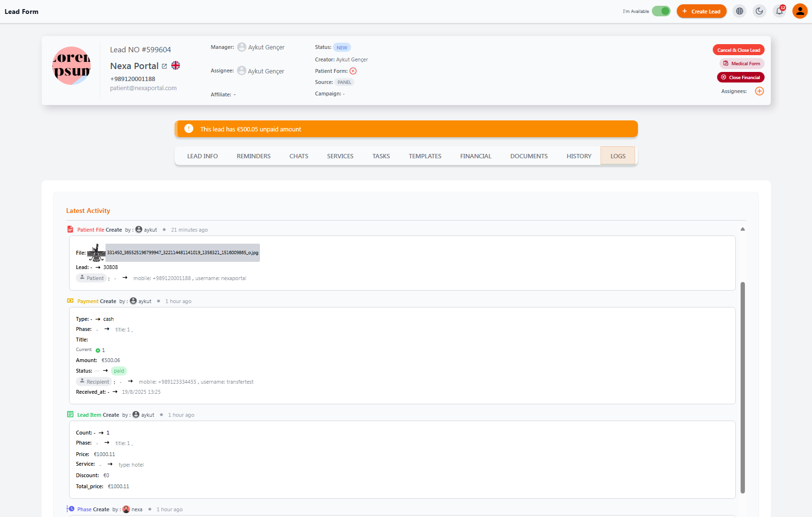Open the uploaded patient file thumbnail
The image size is (812, 517).
[96, 253]
